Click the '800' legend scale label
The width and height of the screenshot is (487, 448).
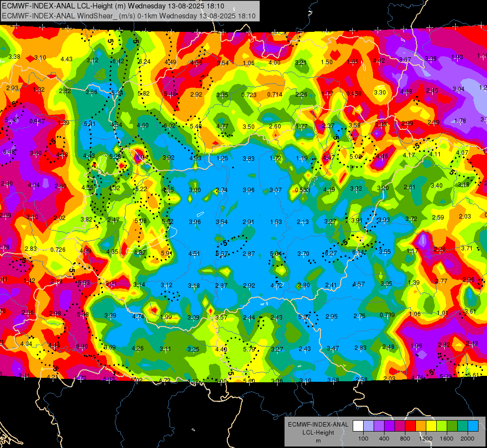[x=405, y=439]
